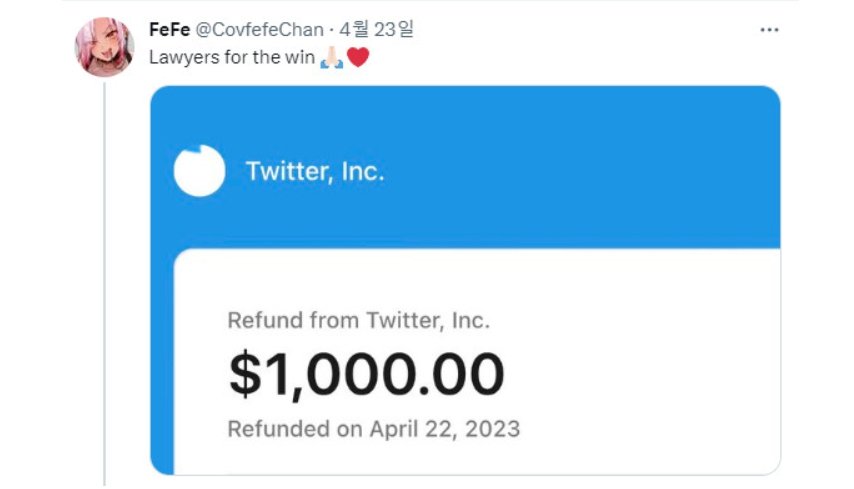
Task: Click the red heart emoji
Action: pyautogui.click(x=358, y=57)
